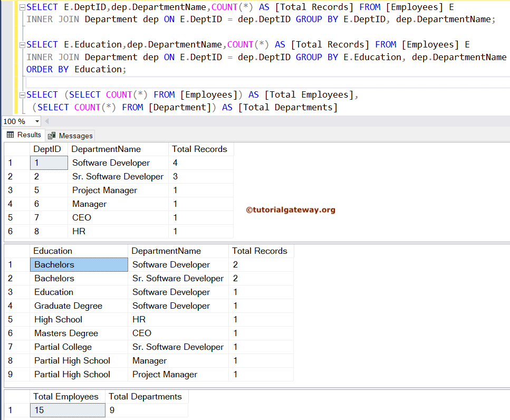Select the Bachelors cell in row 2
Screen dimensions: 510x420
[79, 279]
